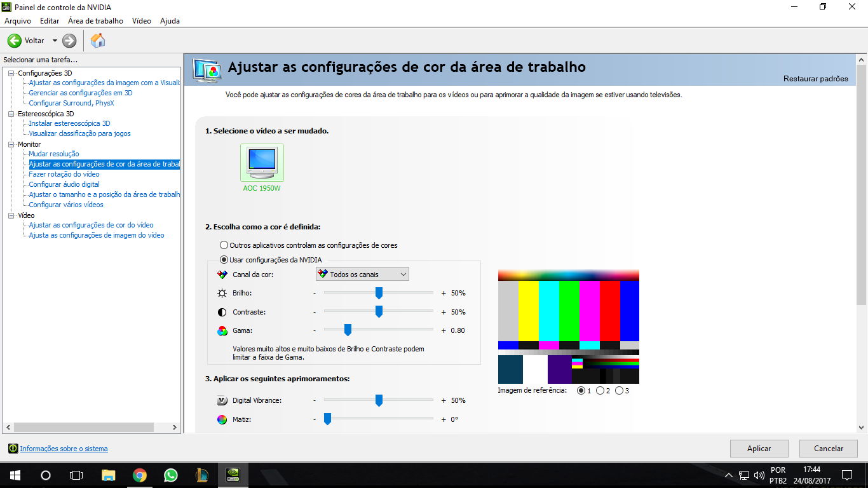This screenshot has height=488, width=868.
Task: Show hidden tray icons chevron
Action: [x=729, y=475]
